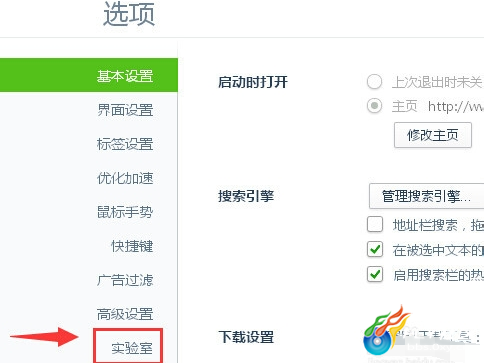Click the homepage URL text starting with http://
The image size is (487, 363).
[456, 107]
